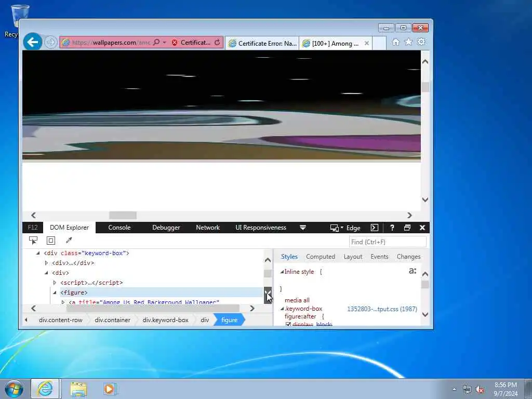Open the UI Responsiveness tab
532x399 pixels.
[261, 228]
